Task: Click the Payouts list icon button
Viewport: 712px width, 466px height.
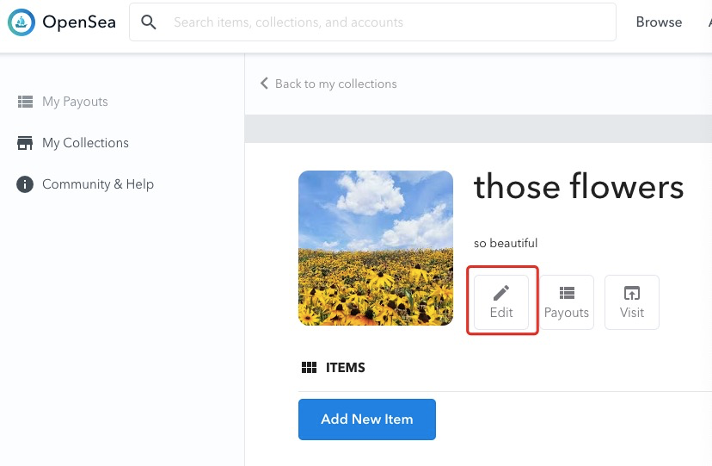Action: tap(567, 302)
